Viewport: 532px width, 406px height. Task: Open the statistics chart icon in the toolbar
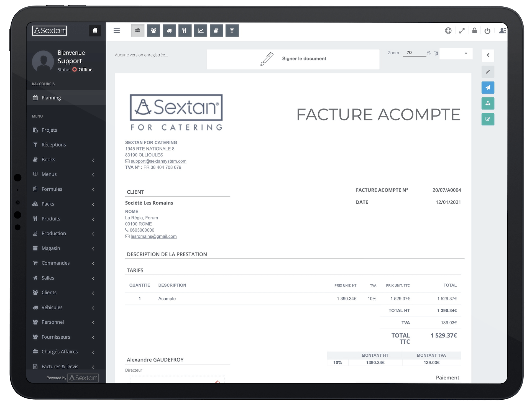(x=201, y=30)
